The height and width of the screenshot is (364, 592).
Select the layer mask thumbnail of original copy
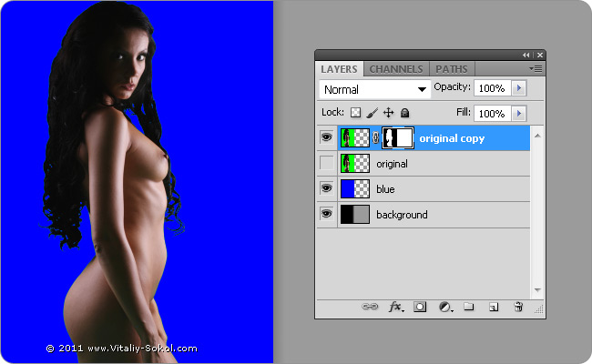coord(398,137)
